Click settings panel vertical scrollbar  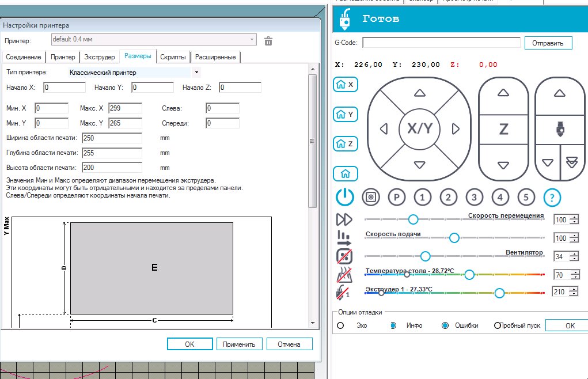(313, 141)
